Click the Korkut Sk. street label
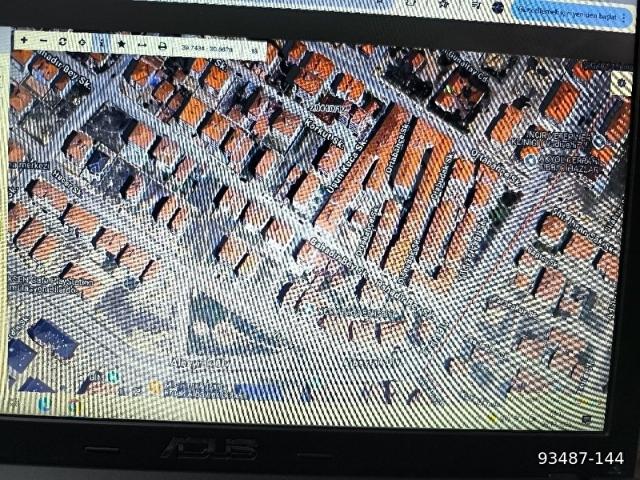 324,133
